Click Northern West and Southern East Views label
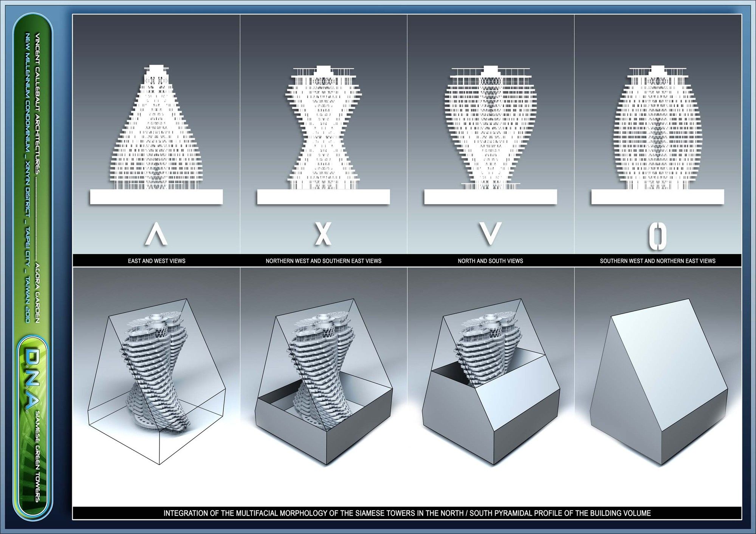756x534 pixels. pos(323,261)
